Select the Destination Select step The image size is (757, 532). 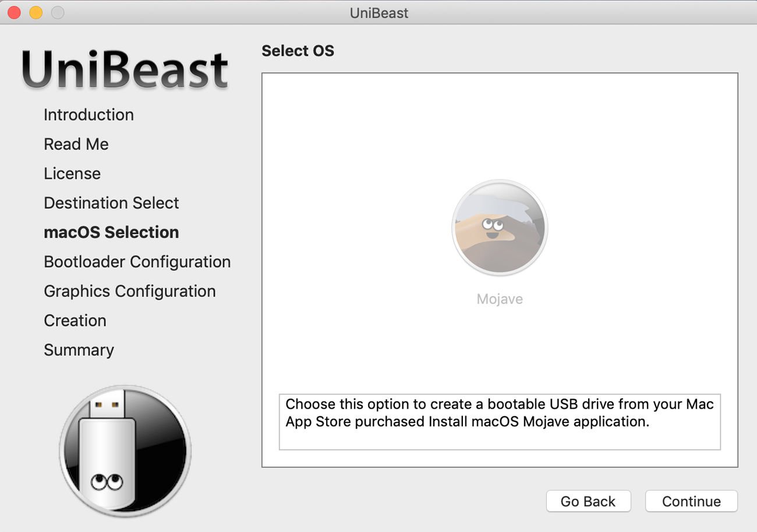pyautogui.click(x=111, y=203)
